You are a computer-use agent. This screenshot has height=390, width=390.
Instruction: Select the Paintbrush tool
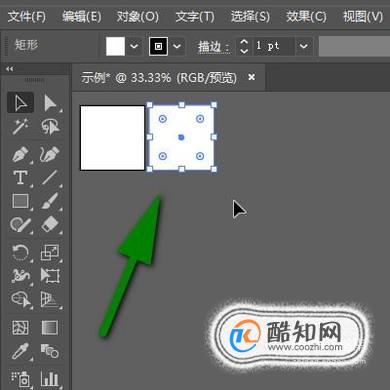[50, 201]
